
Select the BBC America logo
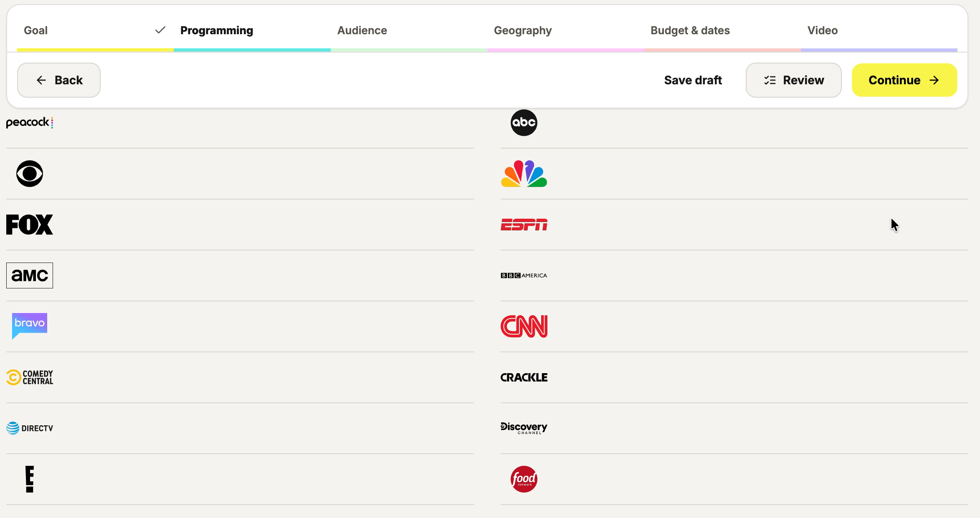(524, 275)
